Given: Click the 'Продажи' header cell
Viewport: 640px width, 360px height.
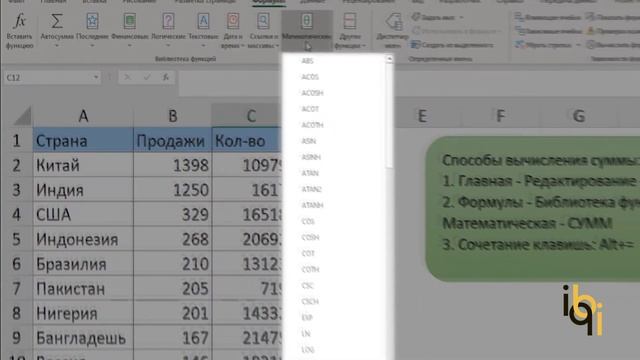Looking at the screenshot, I should click(x=173, y=141).
